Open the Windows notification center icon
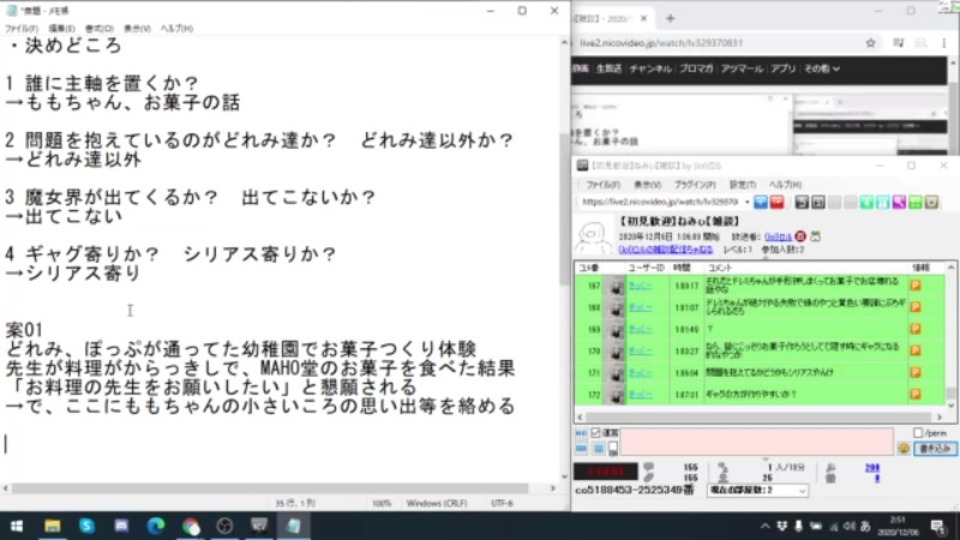Screen dimensions: 960x540 coord(938,526)
